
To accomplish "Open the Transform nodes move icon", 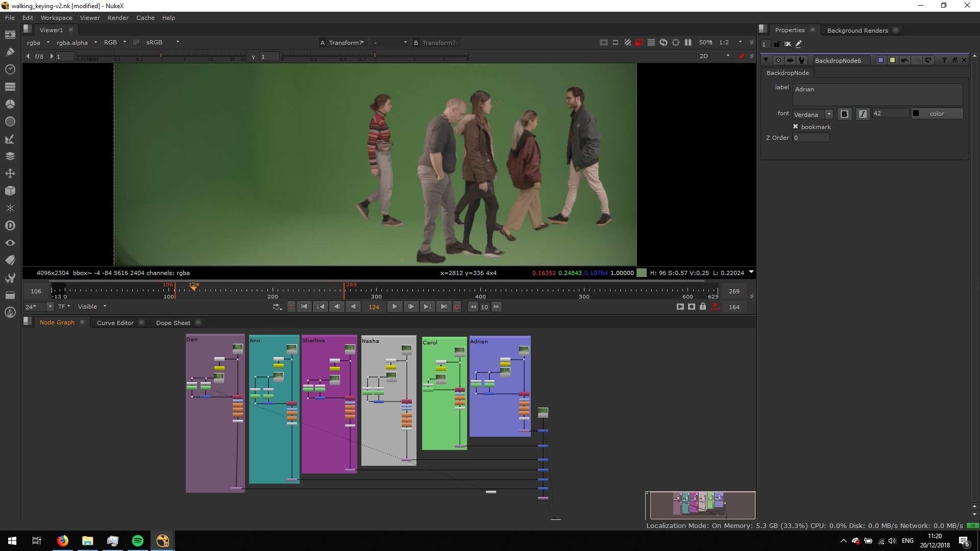I will pos(10,173).
